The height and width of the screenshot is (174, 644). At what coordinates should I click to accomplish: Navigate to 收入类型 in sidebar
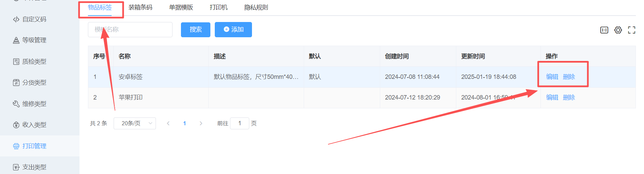[34, 125]
